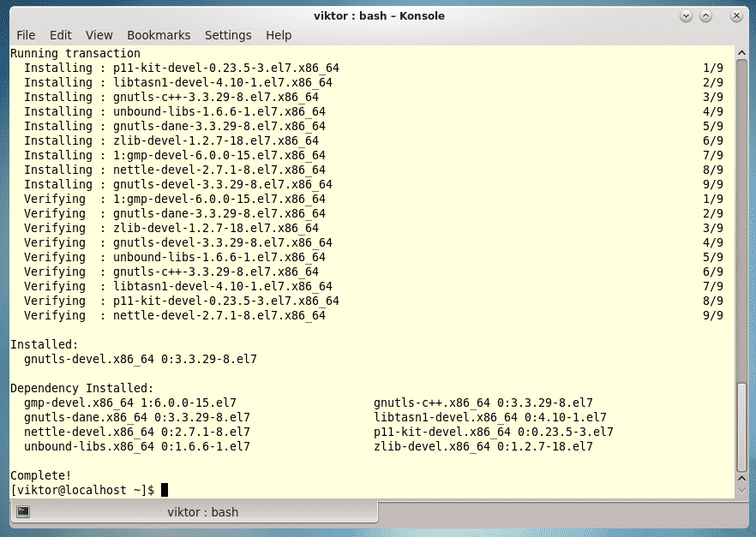Click the 'Complete!' line
The image size is (756, 537).
pos(41,475)
